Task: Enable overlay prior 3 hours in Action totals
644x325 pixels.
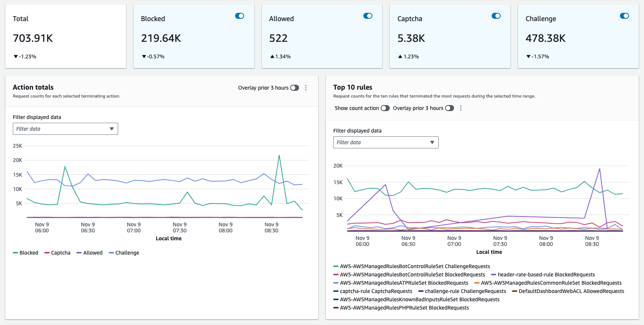Action: (x=295, y=88)
